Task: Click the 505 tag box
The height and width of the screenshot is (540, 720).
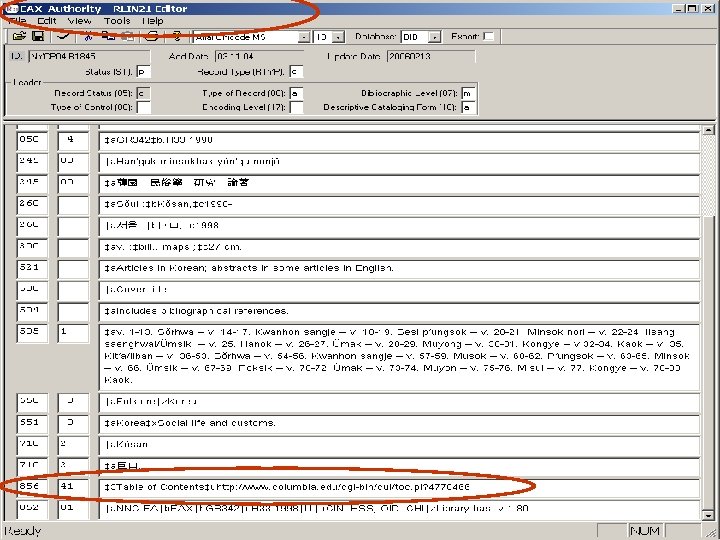Action: point(32,333)
